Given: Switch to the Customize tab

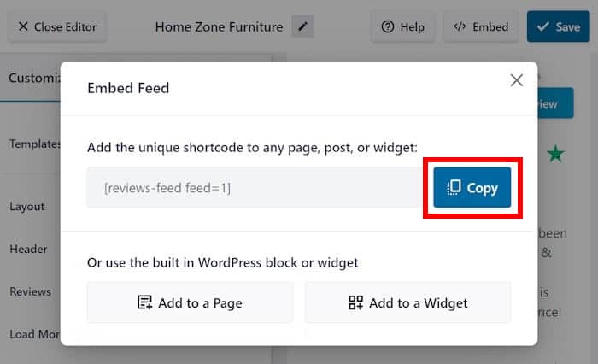Looking at the screenshot, I should [x=34, y=78].
